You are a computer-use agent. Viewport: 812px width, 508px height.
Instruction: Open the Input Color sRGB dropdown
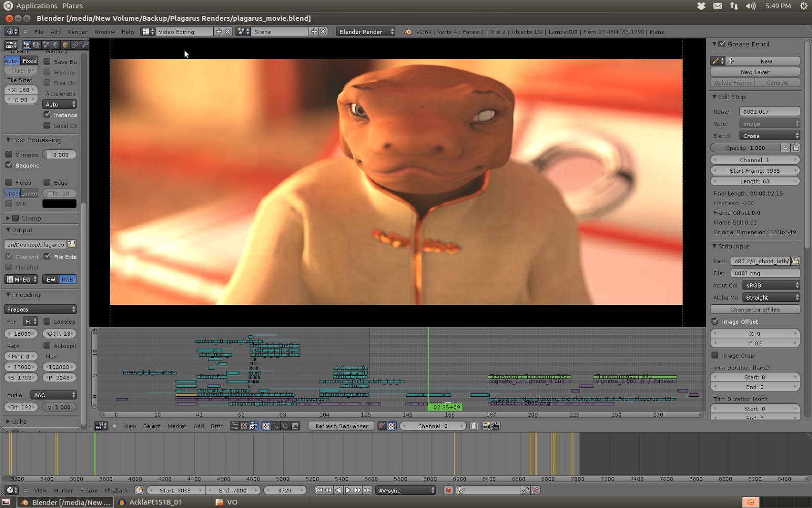[x=771, y=285]
